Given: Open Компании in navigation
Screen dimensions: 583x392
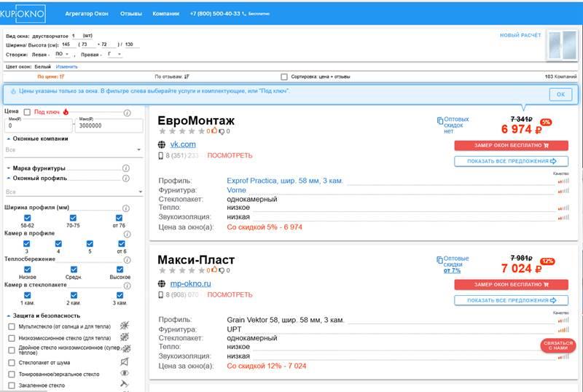Looking at the screenshot, I should tap(166, 14).
